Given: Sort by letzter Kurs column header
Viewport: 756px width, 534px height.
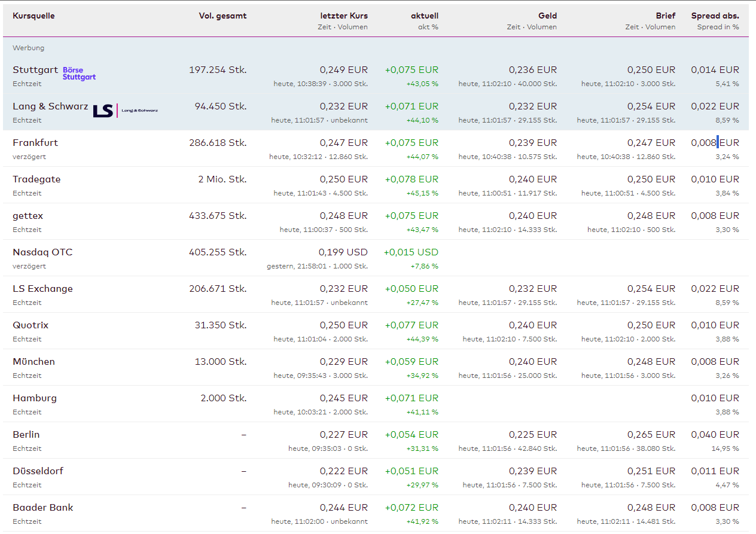Looking at the screenshot, I should 345,16.
